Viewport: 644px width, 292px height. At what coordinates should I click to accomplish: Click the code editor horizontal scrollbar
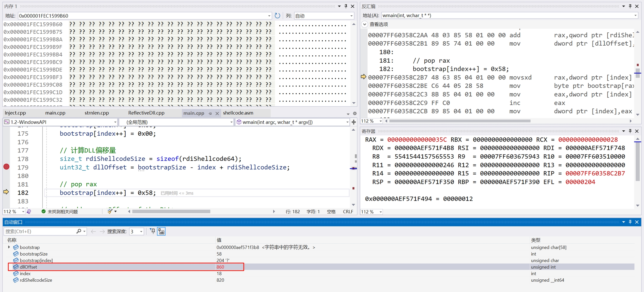pos(171,211)
